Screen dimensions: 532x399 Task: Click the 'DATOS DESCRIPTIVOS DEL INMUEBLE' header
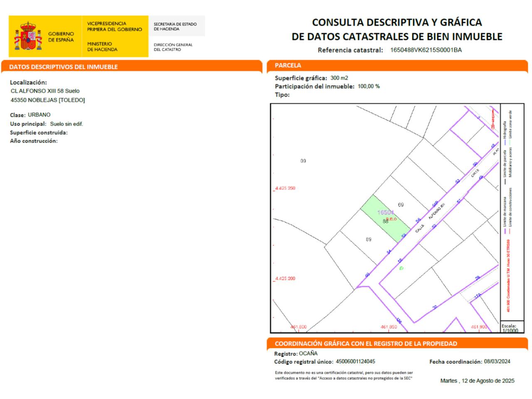pos(64,67)
